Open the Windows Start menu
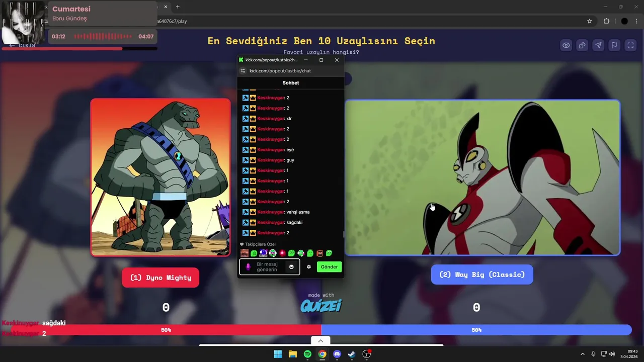The width and height of the screenshot is (644, 362). pos(278,354)
